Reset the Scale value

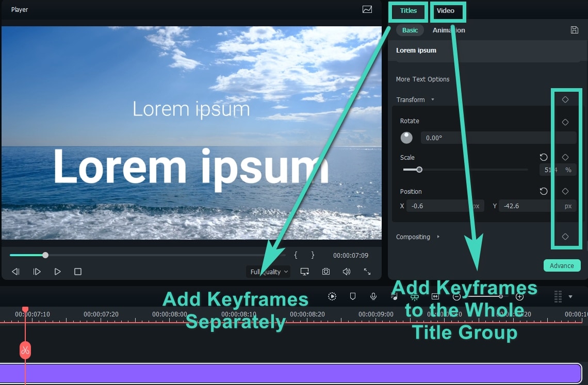point(543,157)
